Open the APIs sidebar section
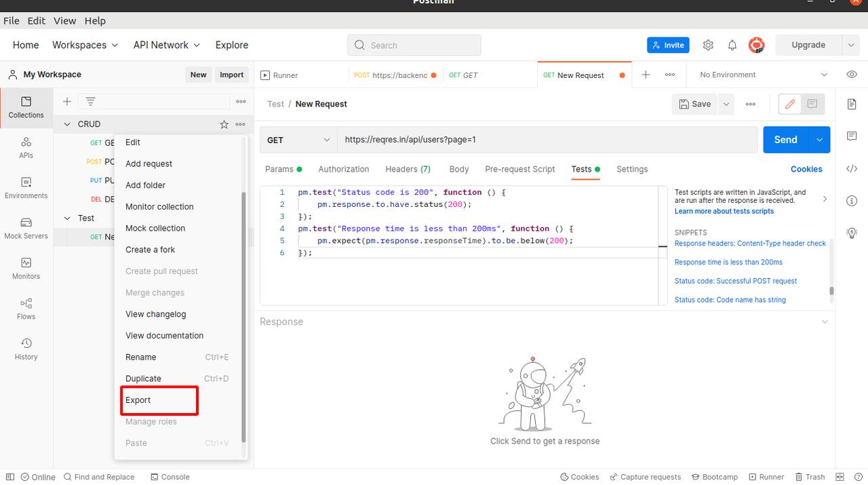The height and width of the screenshot is (485, 868). click(26, 147)
